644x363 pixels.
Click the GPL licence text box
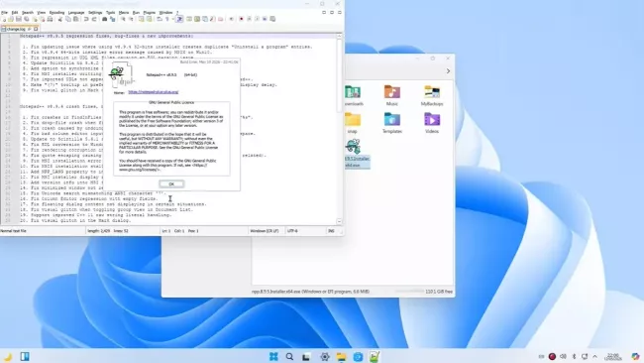click(x=171, y=139)
